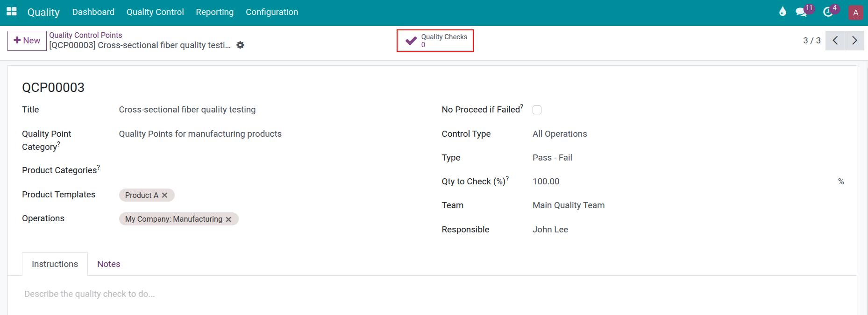The height and width of the screenshot is (315, 868).
Task: Open the messages conversations icon
Action: pyautogui.click(x=802, y=12)
